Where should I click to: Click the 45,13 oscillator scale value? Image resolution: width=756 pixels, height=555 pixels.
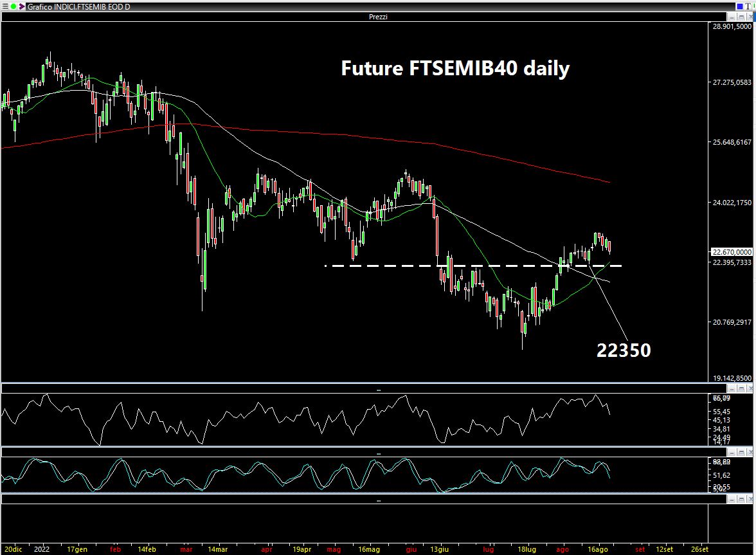tap(721, 420)
